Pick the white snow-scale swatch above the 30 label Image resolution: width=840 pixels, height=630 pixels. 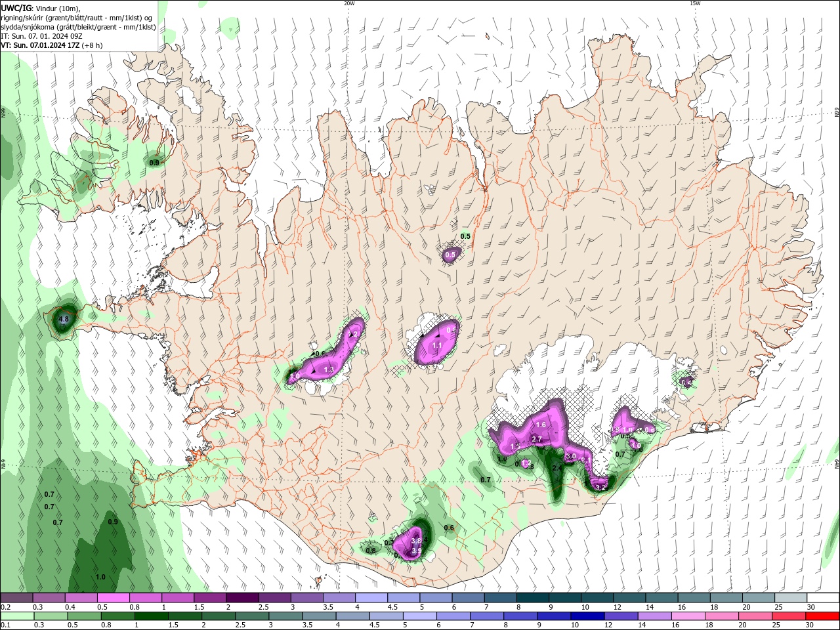pos(823,598)
